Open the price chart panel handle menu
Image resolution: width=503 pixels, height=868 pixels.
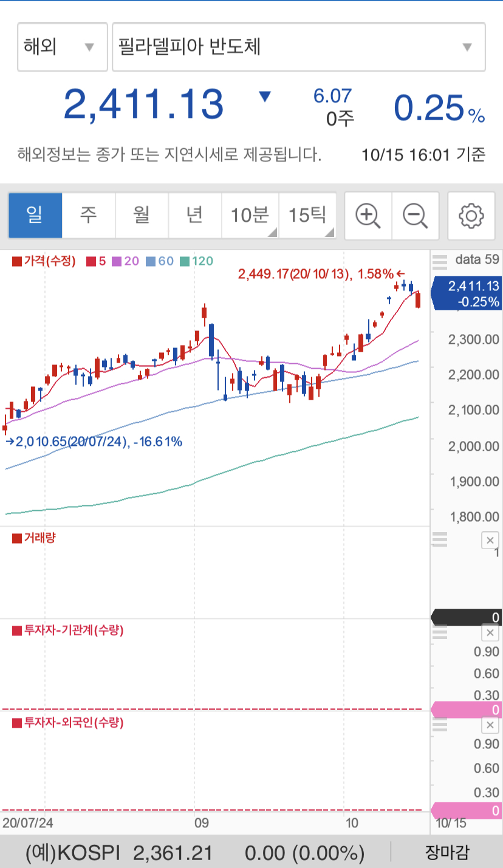point(439,262)
